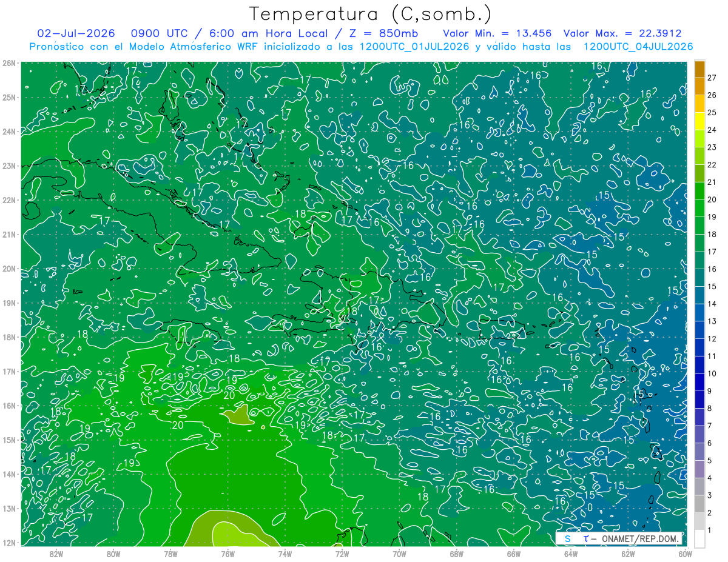Select the date "02-Jul-2026" in the header
The image size is (728, 562).
pos(75,33)
